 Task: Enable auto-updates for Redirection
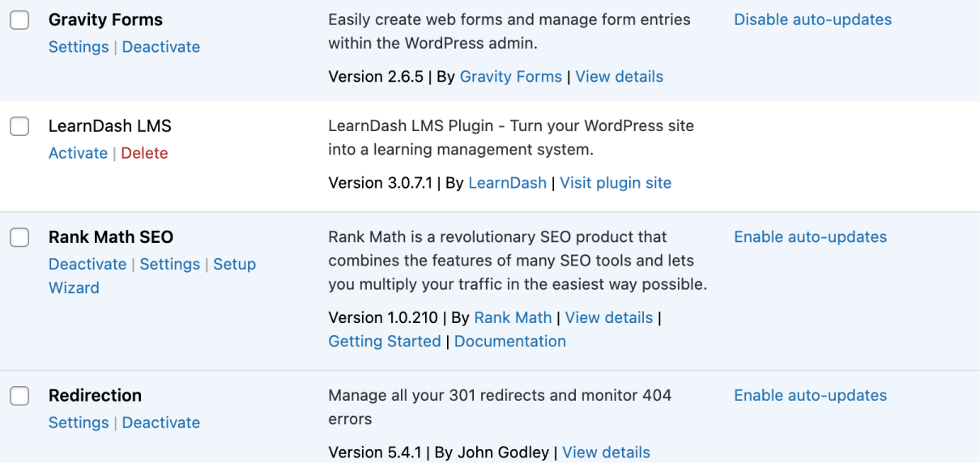pyautogui.click(x=810, y=396)
